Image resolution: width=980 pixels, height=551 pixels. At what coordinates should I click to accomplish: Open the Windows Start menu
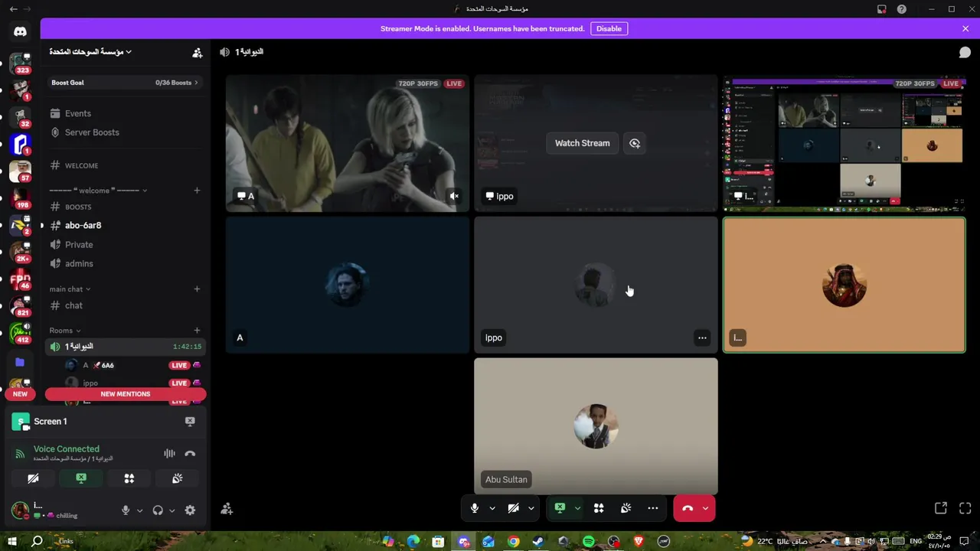click(12, 542)
